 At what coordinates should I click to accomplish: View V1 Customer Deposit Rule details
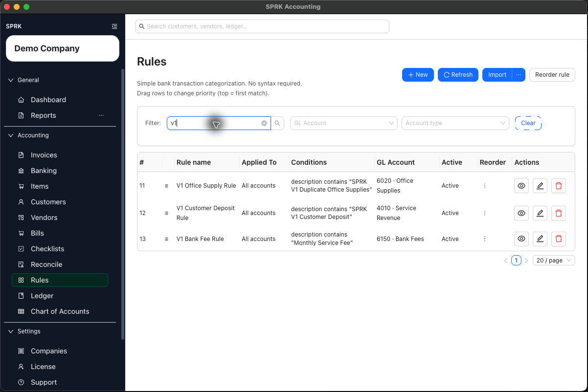(x=521, y=213)
